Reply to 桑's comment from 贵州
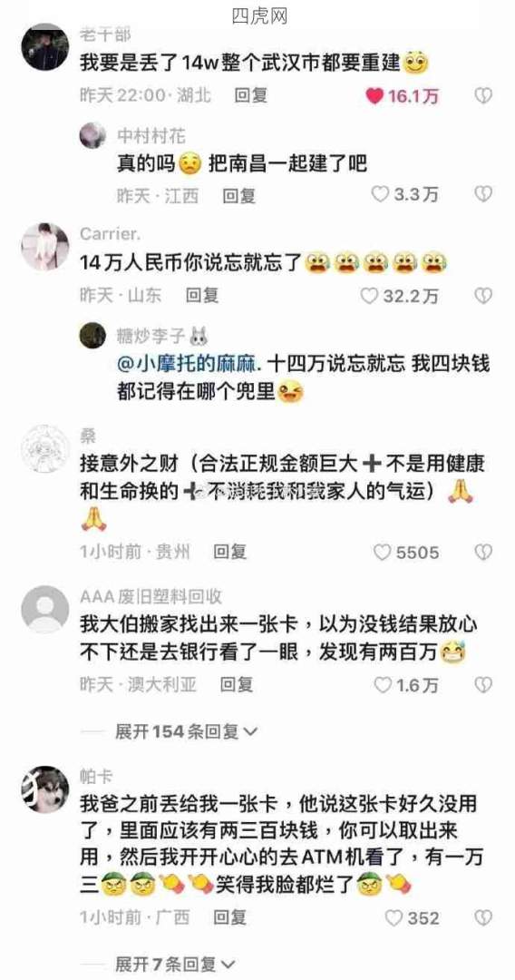This screenshot has width=515, height=980. pyautogui.click(x=230, y=552)
